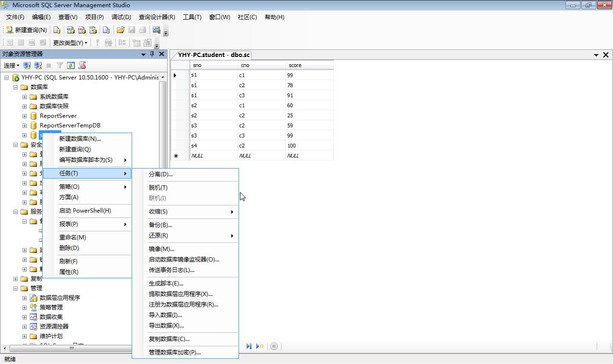This screenshot has width=613, height=364.
Task: Open the 编写数据库脚本为(S) submenu
Action: click(87, 160)
